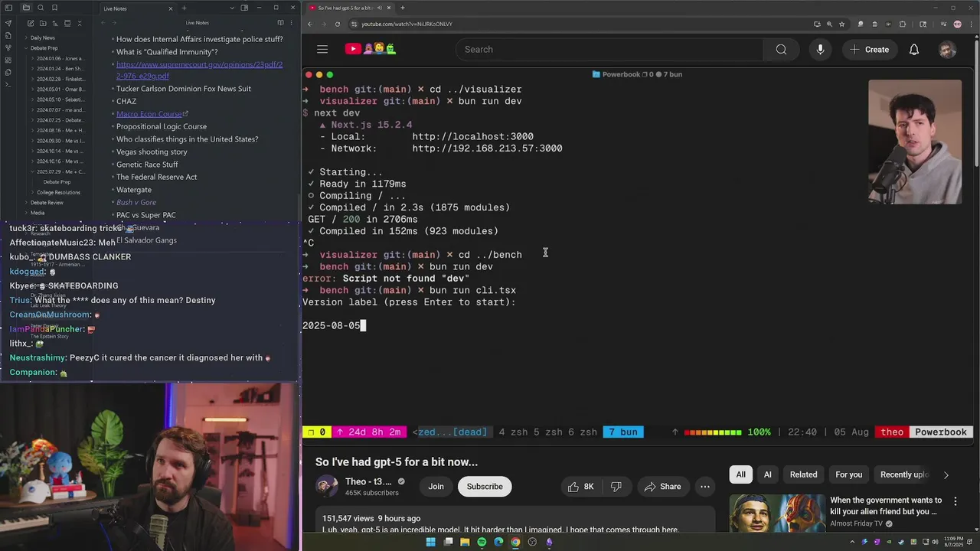Collapse Debate Prep folder
The image size is (980, 551).
(44, 47)
